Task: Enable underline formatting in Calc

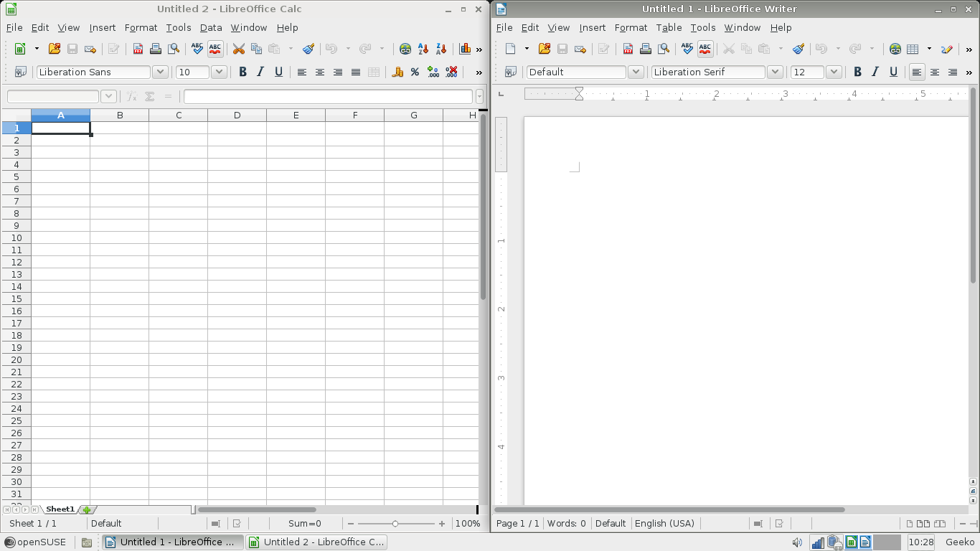Action: pyautogui.click(x=278, y=72)
